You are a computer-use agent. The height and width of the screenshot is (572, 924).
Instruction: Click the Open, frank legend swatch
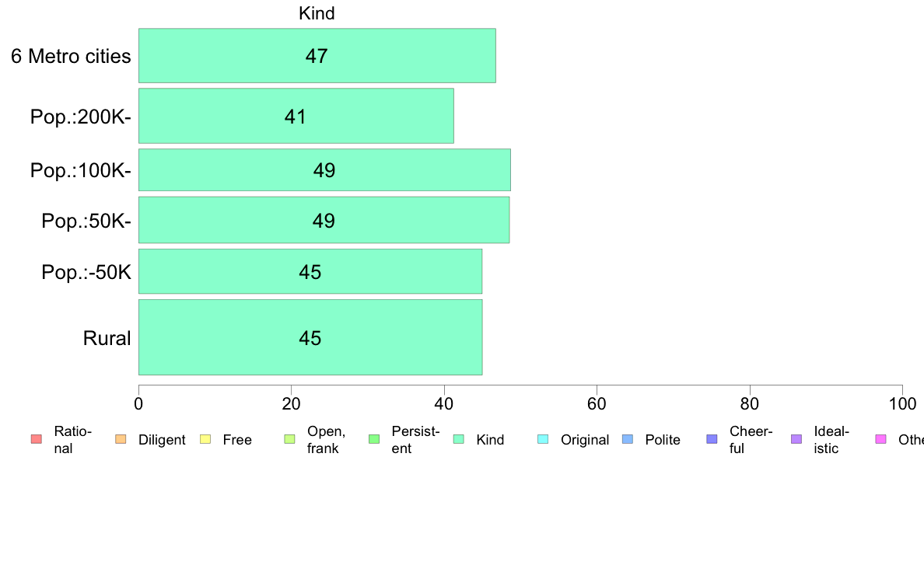[289, 439]
